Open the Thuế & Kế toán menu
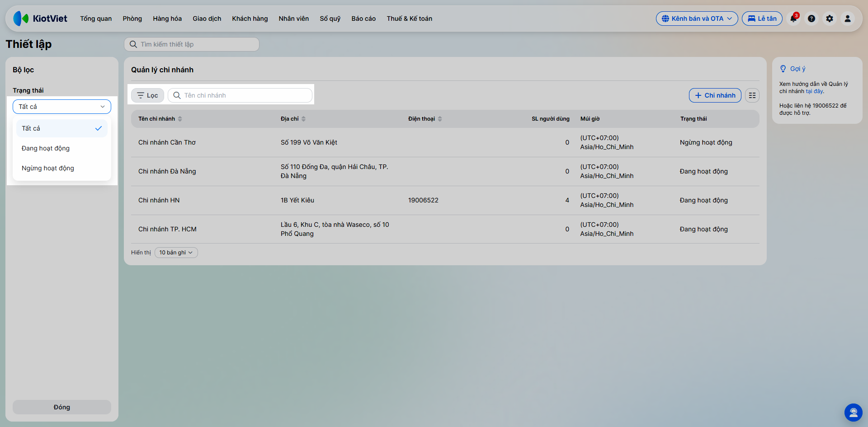This screenshot has height=427, width=868. (410, 19)
